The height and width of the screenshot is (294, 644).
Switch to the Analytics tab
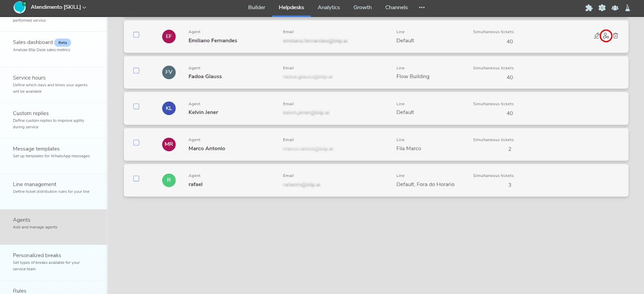328,7
